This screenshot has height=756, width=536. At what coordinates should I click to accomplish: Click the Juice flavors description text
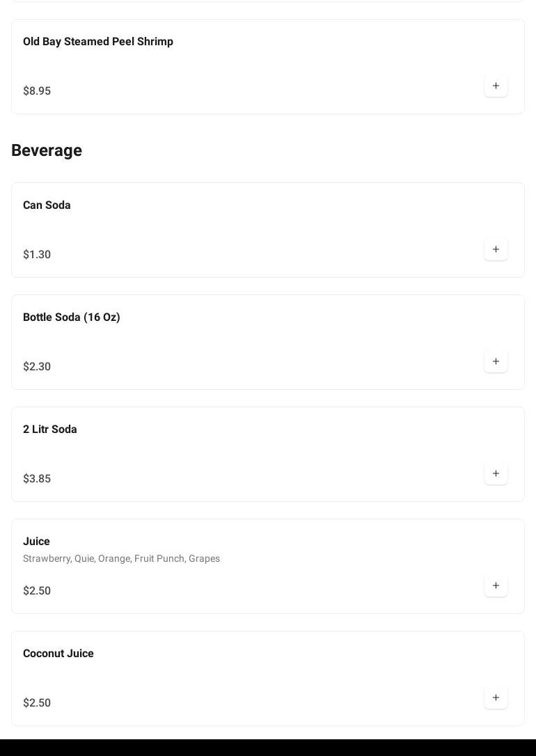pos(121,558)
